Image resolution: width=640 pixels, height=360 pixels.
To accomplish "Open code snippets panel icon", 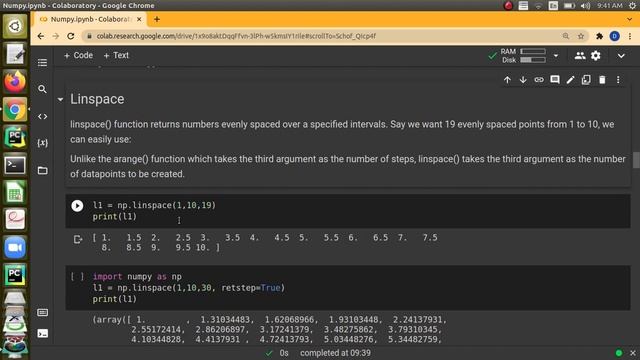I will 42,116.
